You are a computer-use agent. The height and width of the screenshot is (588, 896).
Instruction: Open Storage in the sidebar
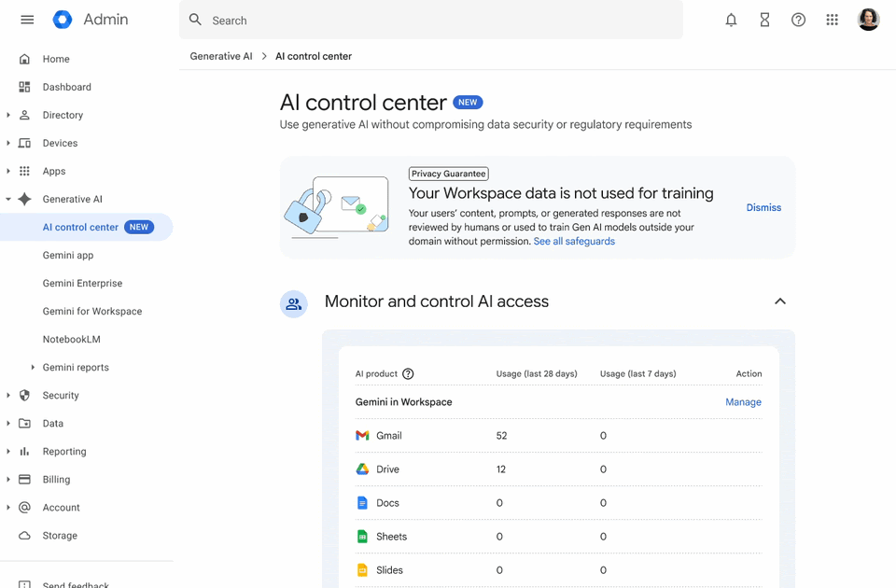pos(60,536)
